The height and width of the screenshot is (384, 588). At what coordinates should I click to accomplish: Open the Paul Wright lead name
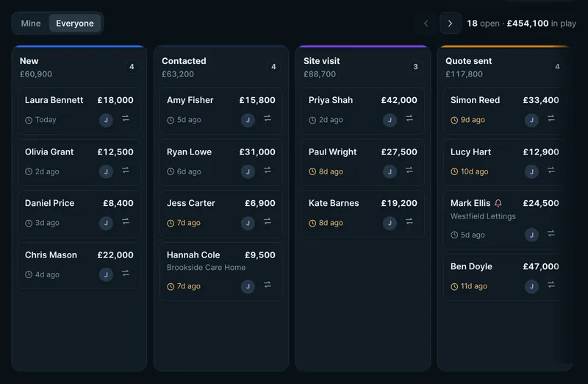click(x=333, y=152)
